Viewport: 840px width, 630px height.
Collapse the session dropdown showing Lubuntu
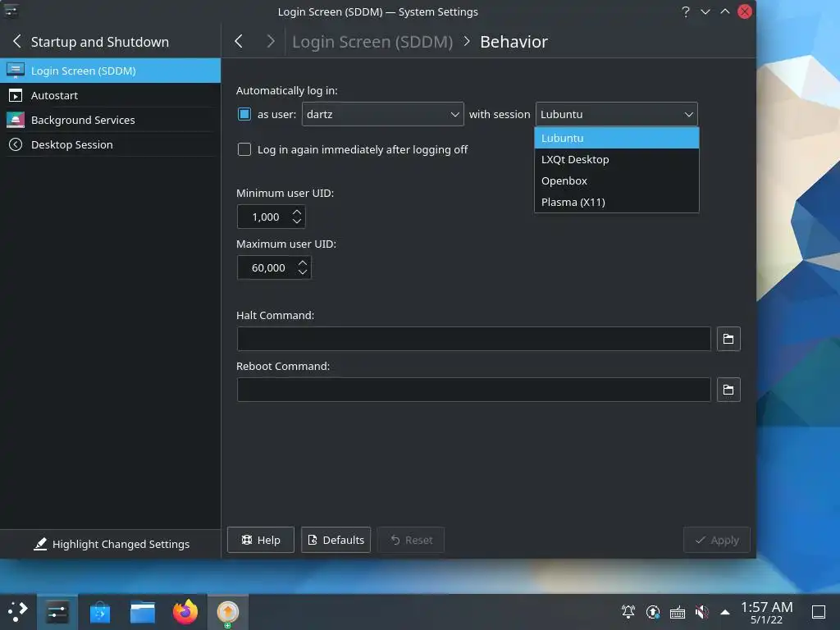616,114
